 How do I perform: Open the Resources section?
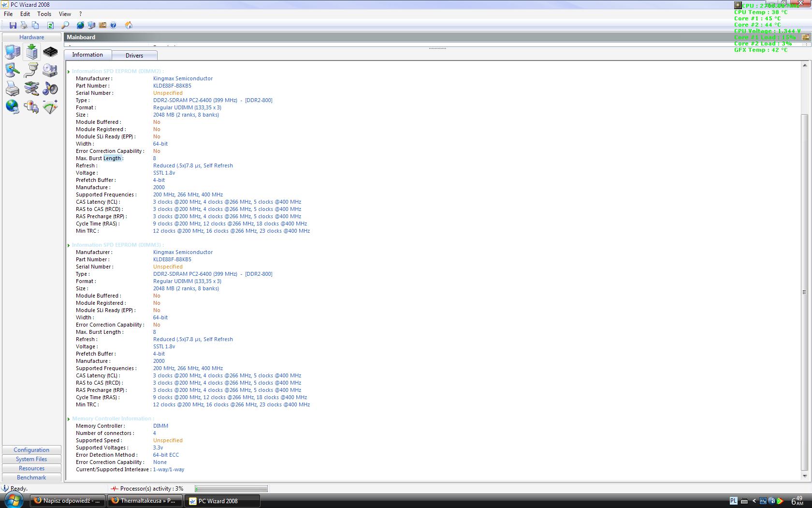point(31,468)
